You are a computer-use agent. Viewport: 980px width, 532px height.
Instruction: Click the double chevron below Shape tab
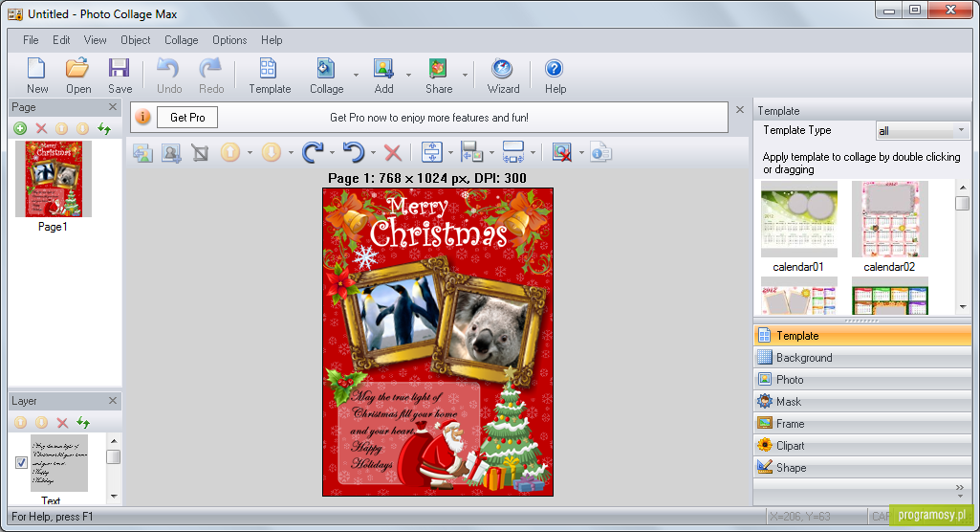tap(960, 488)
